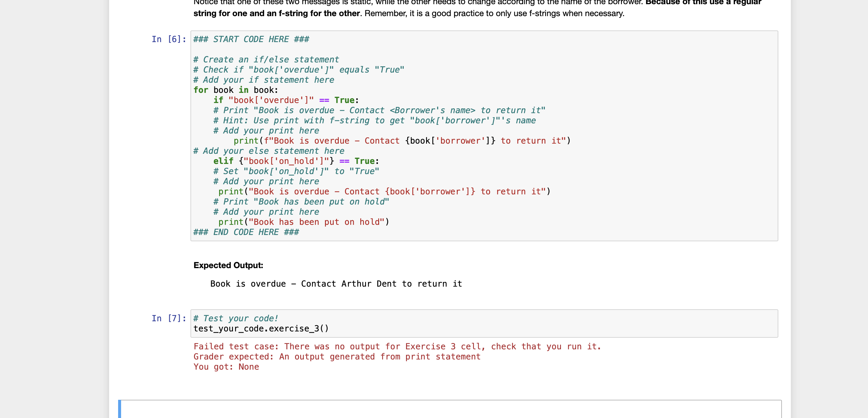The image size is (868, 418).
Task: Click the 'for book in book:' line
Action: 236,90
